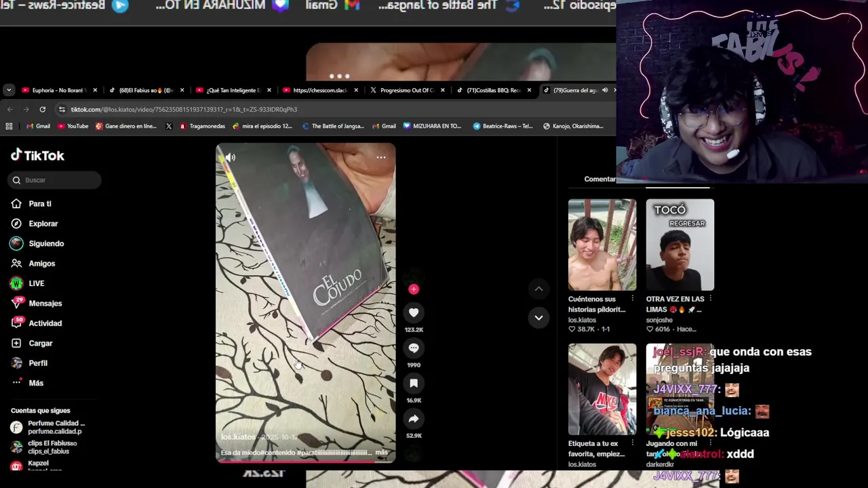This screenshot has height=488, width=868.
Task: Switch to the Comentarios tab
Action: [x=600, y=179]
